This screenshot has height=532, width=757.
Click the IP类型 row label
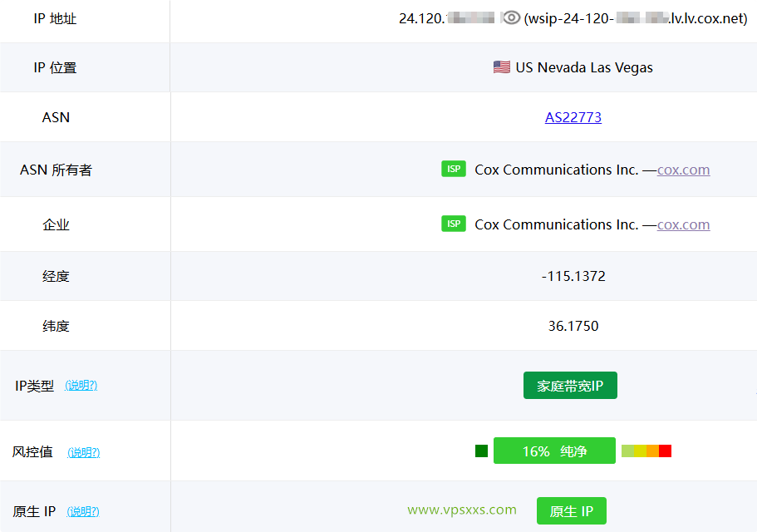(x=35, y=386)
